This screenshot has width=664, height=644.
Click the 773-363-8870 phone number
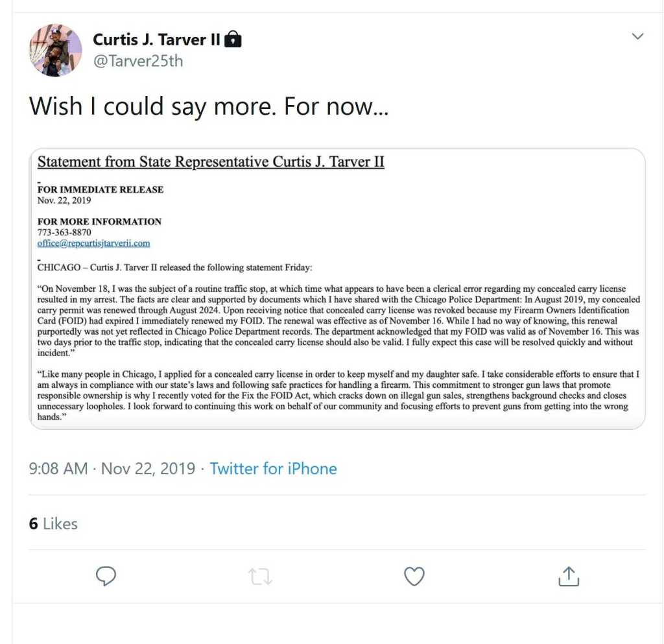(64, 232)
